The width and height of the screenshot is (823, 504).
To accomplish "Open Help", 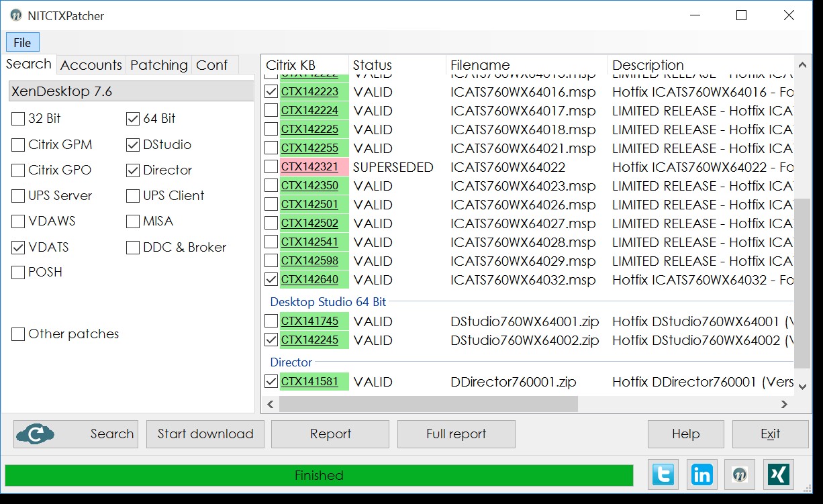I will point(686,434).
